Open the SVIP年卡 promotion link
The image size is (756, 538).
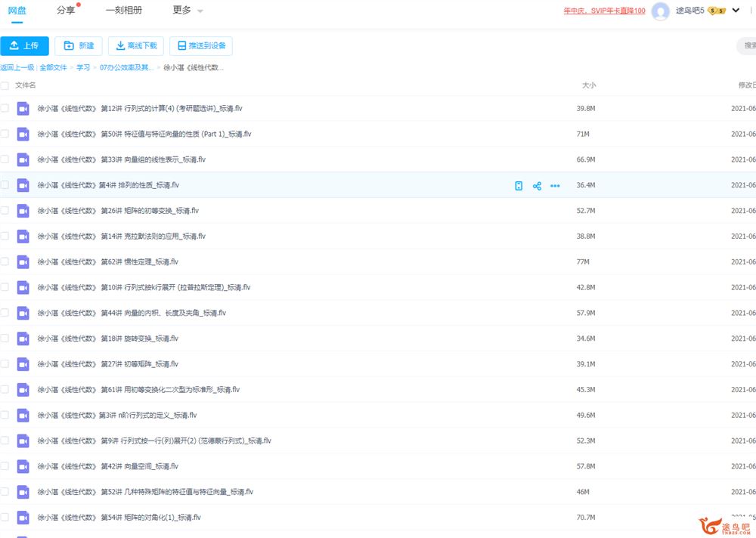(x=604, y=11)
